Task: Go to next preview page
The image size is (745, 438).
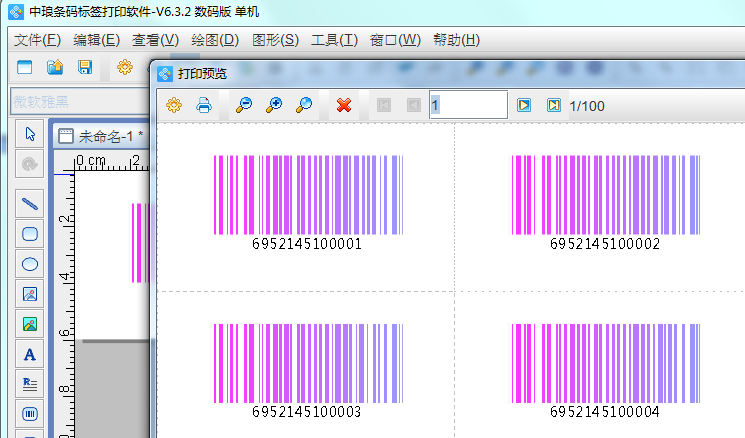Action: [523, 105]
